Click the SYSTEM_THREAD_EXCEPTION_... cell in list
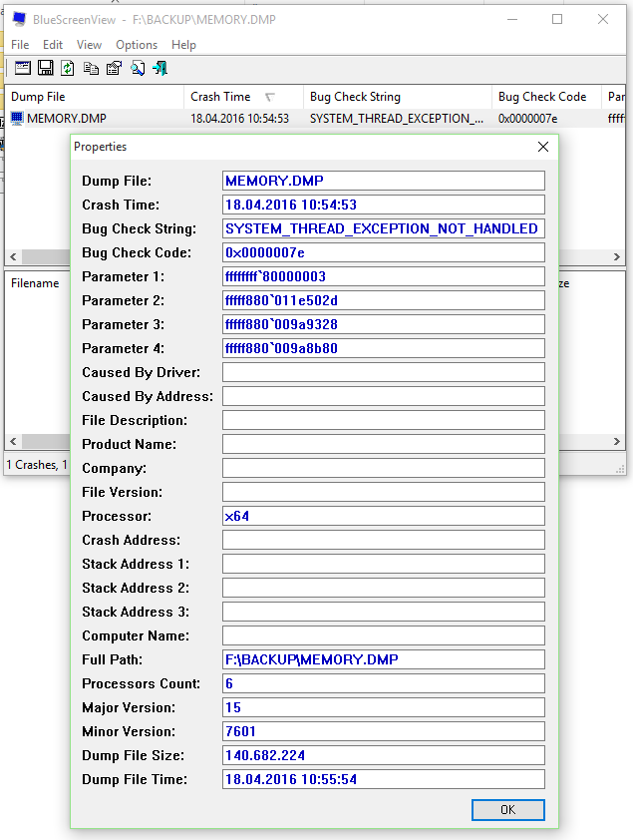 tap(396, 119)
